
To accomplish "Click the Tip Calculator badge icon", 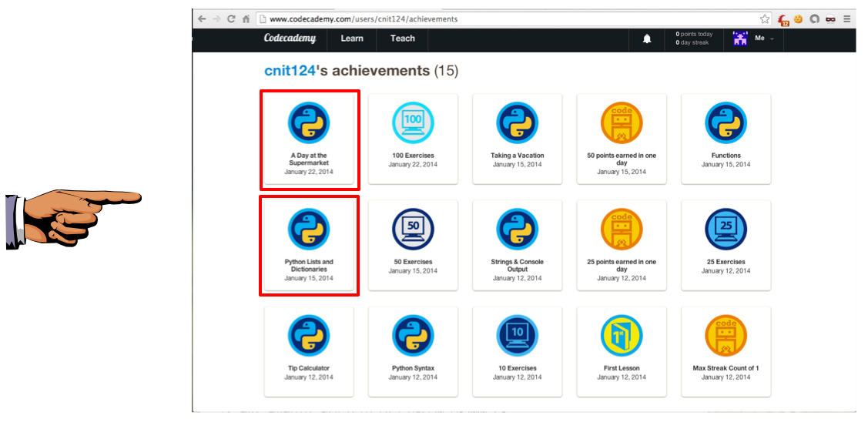I will 309,336.
